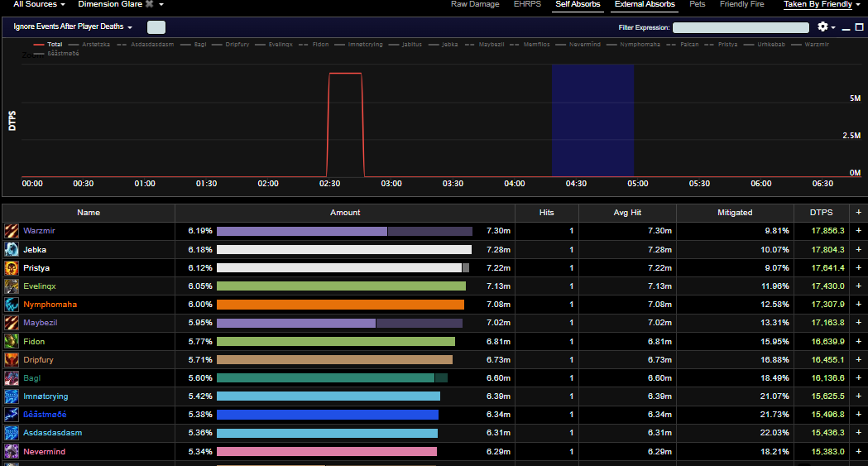Toggle the Friendly Fire option
The height and width of the screenshot is (466, 868).
click(741, 4)
